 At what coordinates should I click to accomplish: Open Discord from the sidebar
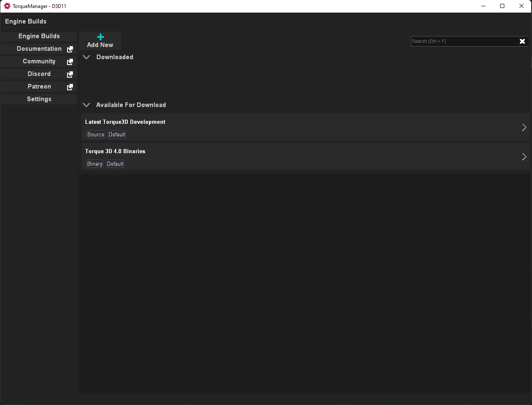(39, 74)
